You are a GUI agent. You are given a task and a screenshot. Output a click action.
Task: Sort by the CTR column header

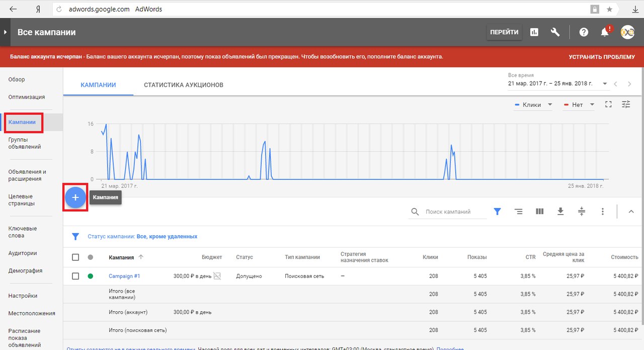point(531,257)
